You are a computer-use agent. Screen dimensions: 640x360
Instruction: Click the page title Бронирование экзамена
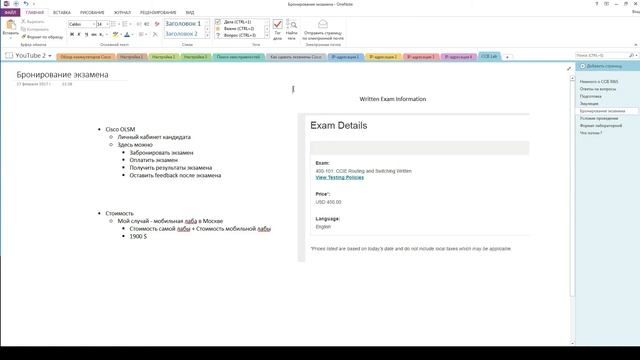(62, 75)
